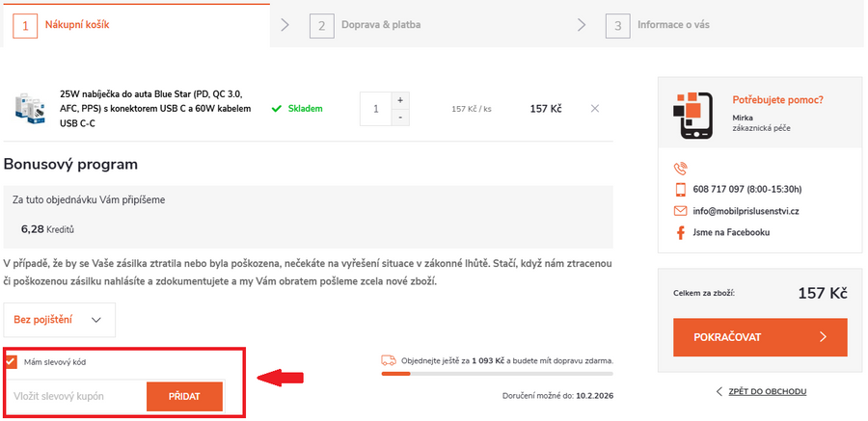
Task: Click the discount coupon input field
Action: [75, 396]
